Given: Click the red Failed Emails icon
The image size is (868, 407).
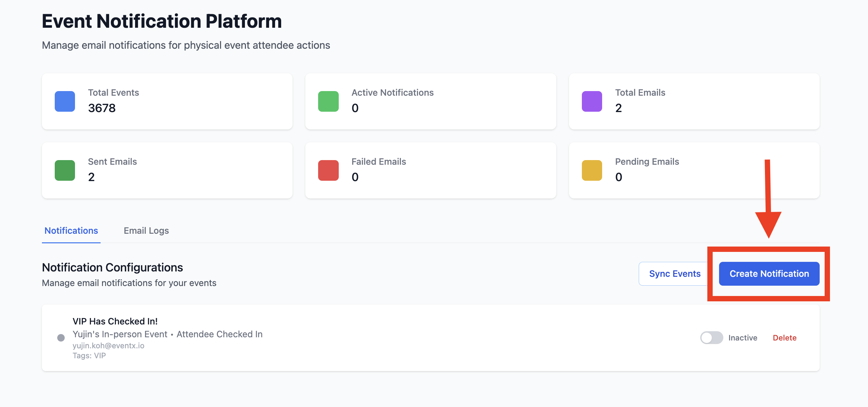Looking at the screenshot, I should 328,170.
